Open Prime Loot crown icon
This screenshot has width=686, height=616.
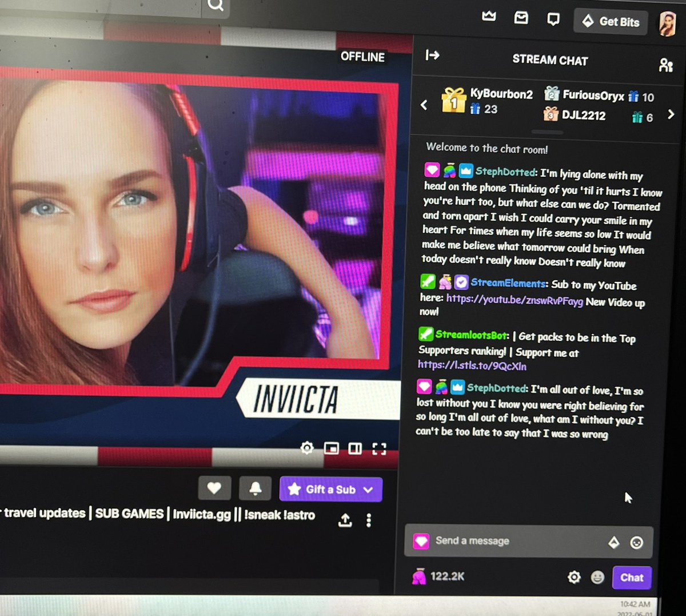(489, 17)
